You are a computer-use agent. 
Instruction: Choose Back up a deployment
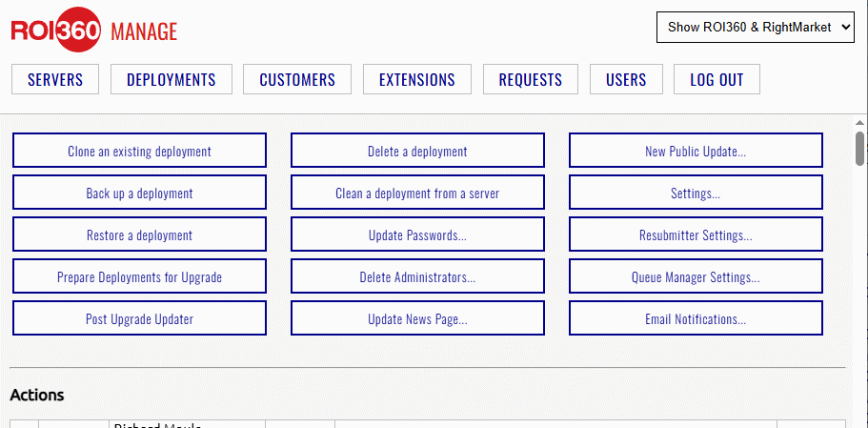click(x=139, y=193)
